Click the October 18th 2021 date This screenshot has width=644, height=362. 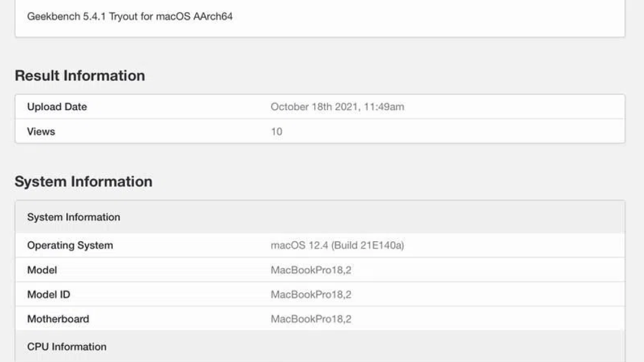pyautogui.click(x=313, y=107)
